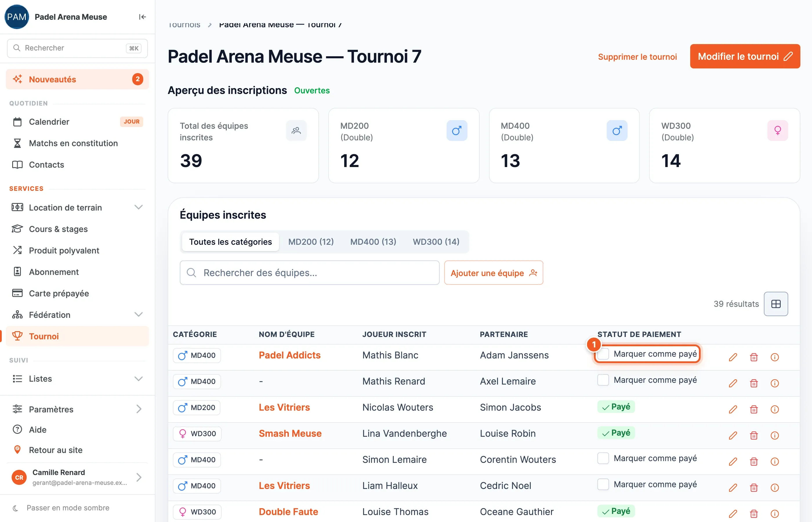Image resolution: width=812 pixels, height=522 pixels.
Task: Click the male icon on the MD200 card
Action: point(457,130)
